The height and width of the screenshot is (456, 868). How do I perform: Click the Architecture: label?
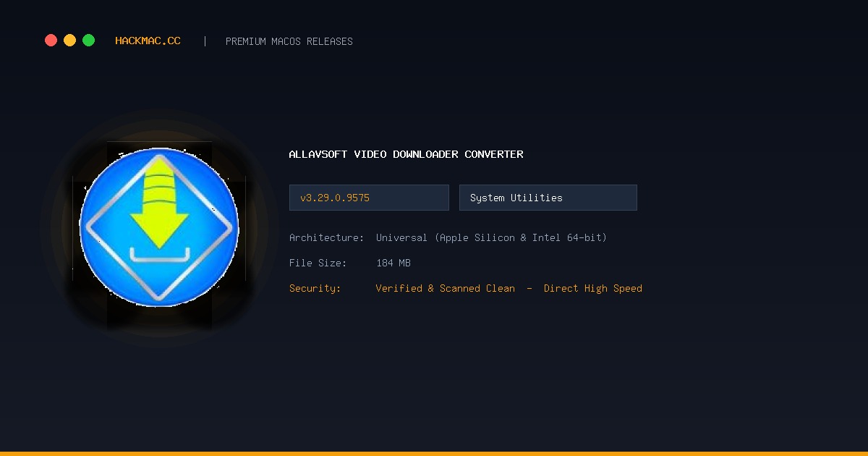pos(327,237)
